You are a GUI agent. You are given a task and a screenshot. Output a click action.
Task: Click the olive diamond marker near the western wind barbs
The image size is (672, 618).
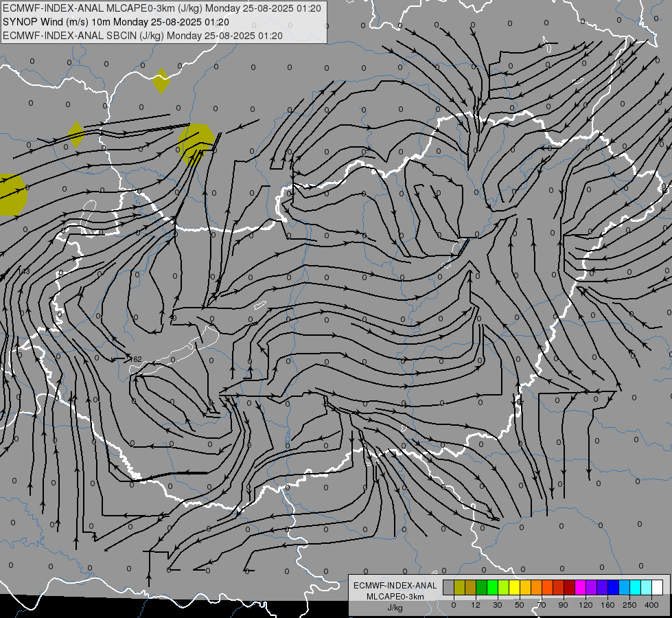pos(76,134)
